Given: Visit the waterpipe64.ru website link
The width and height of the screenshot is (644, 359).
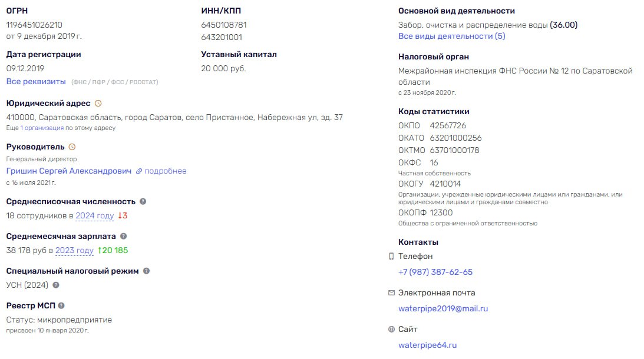Looking at the screenshot, I should (x=428, y=345).
